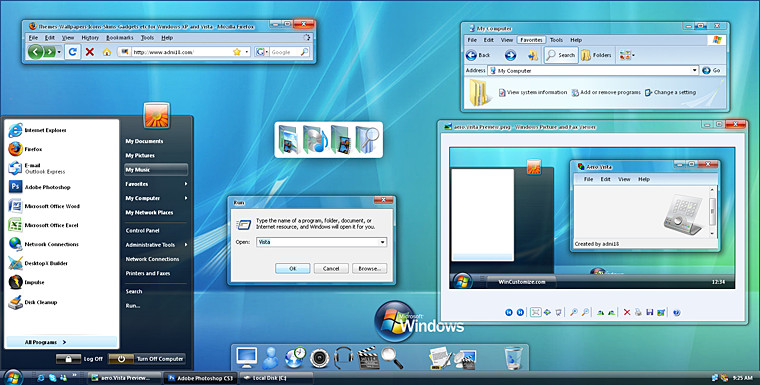Expand the Address bar dropdown in My Computer
The image size is (760, 385).
[x=695, y=71]
